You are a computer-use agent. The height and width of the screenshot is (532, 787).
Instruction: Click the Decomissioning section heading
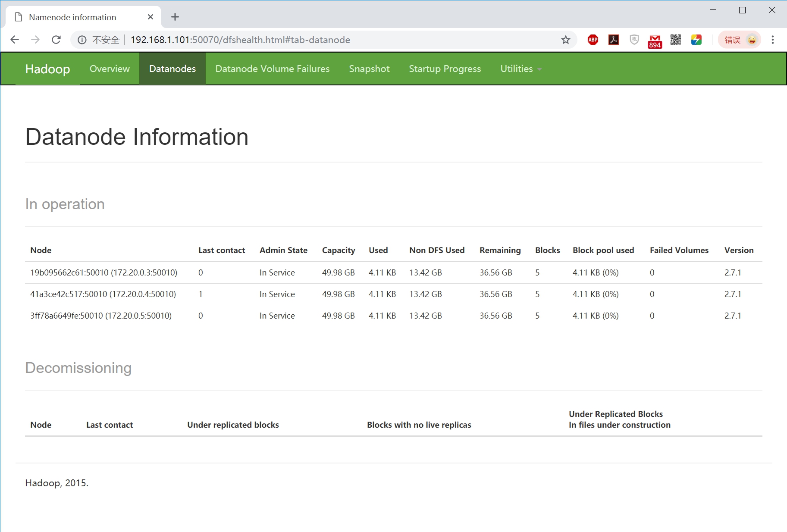[78, 368]
